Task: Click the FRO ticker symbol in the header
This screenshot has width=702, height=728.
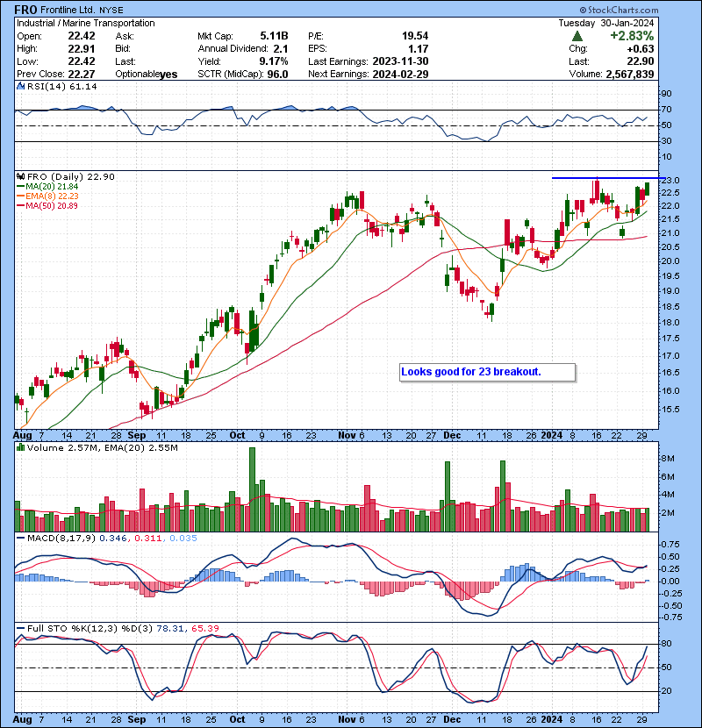Action: click(x=25, y=10)
